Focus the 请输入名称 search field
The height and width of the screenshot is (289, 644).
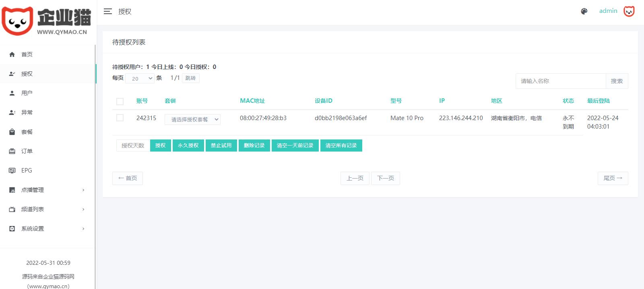click(561, 81)
